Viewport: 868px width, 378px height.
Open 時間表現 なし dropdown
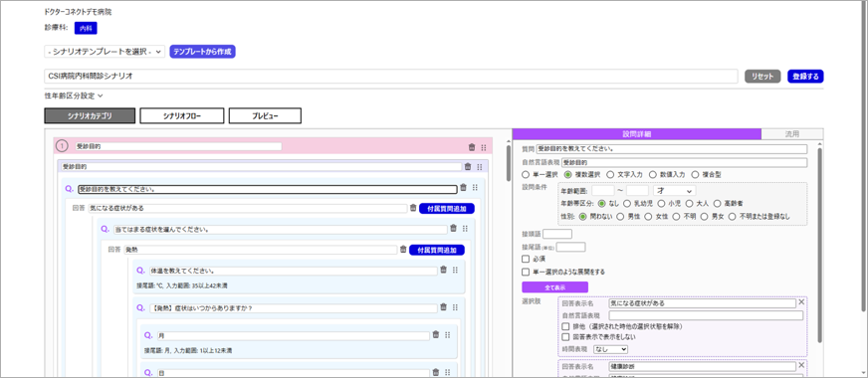coord(610,349)
